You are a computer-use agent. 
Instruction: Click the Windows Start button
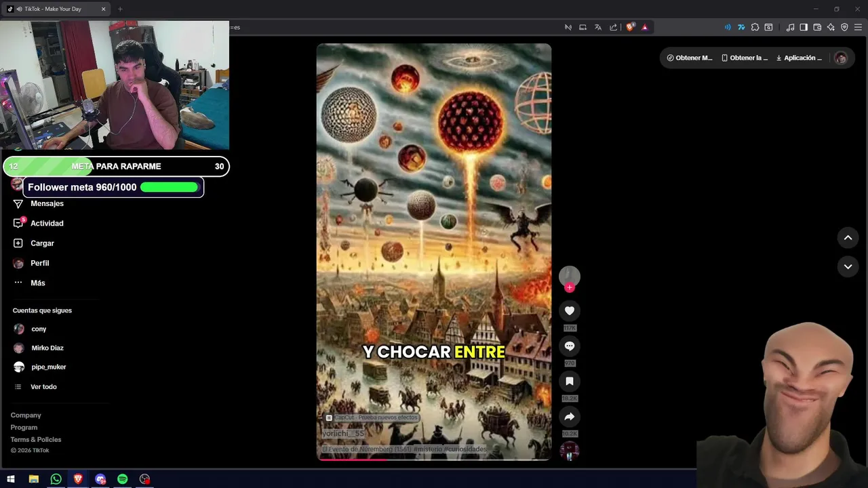[x=11, y=479]
